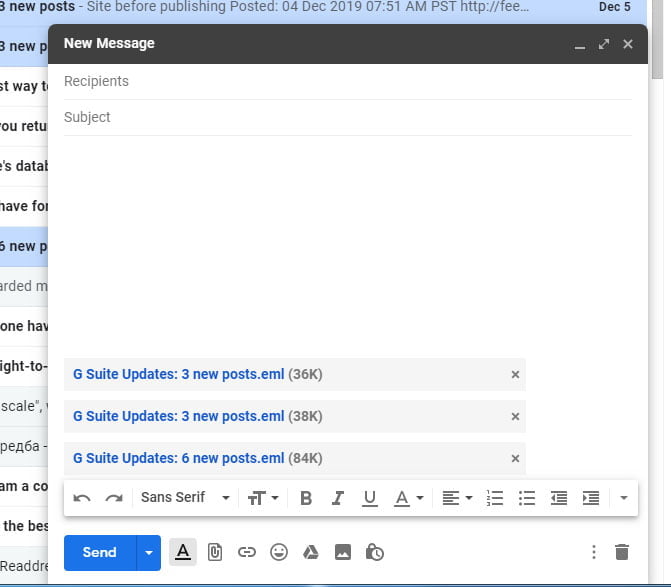Viewport: 671px width, 587px height.
Task: Attach files with the paperclip icon
Action: click(x=215, y=552)
